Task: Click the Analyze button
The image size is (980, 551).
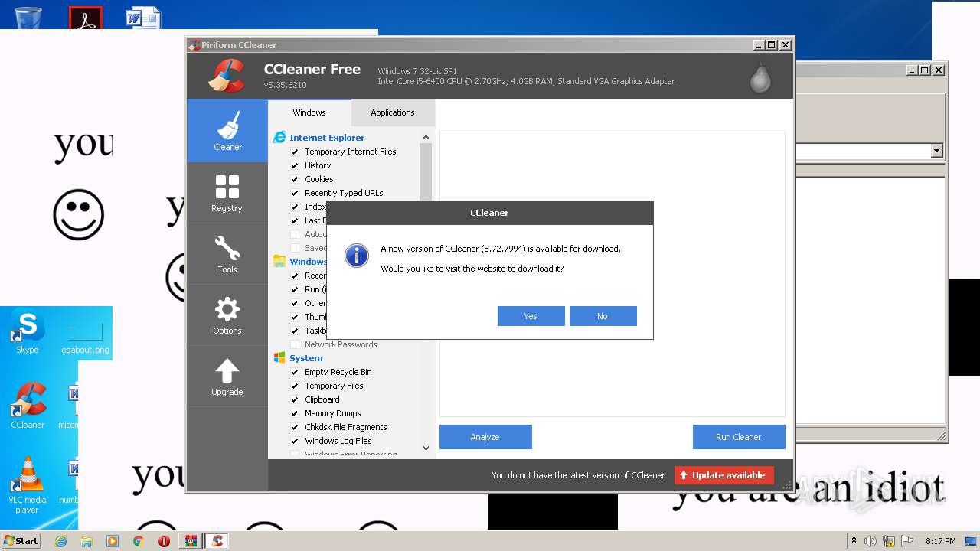Action: click(x=485, y=437)
